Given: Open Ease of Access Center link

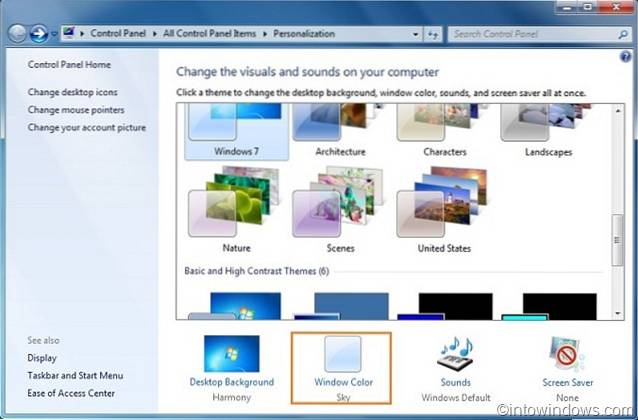Looking at the screenshot, I should click(x=71, y=393).
